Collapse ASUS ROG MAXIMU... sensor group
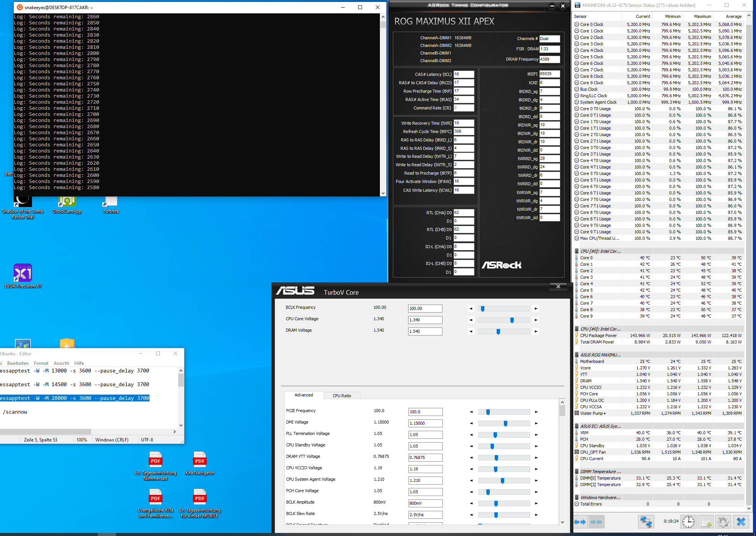This screenshot has width=756, height=536. tap(601, 355)
